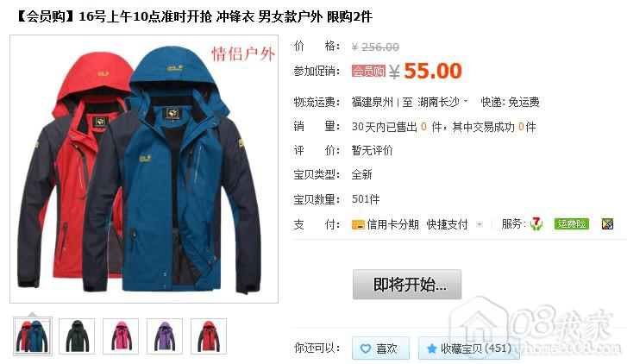Select the red and blue jackets thumbnail
Viewport: 627px width, 364px height.
33,336
